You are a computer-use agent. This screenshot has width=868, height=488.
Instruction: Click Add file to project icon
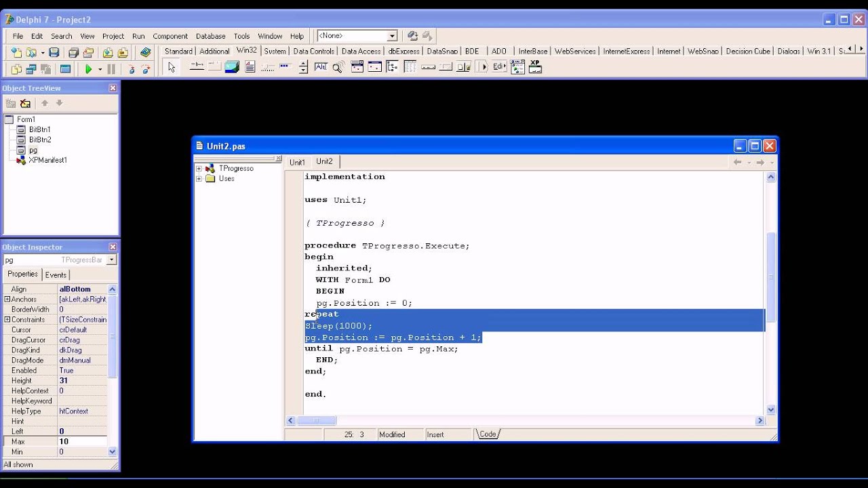pyautogui.click(x=108, y=52)
